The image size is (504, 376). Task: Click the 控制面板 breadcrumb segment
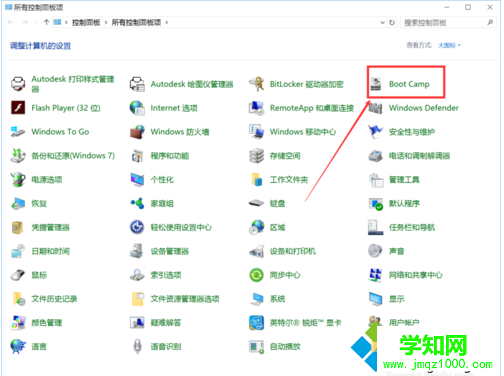86,23
